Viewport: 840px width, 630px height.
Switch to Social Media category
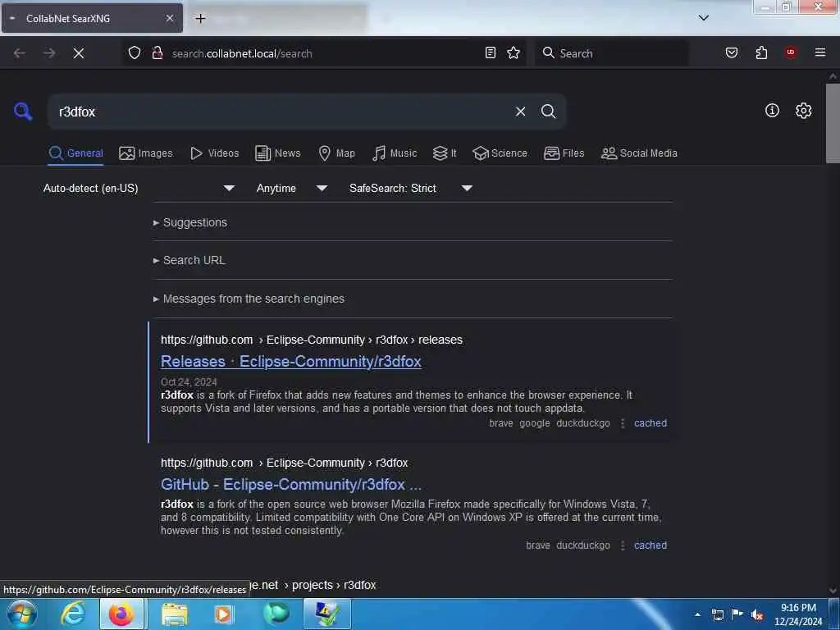tap(639, 153)
